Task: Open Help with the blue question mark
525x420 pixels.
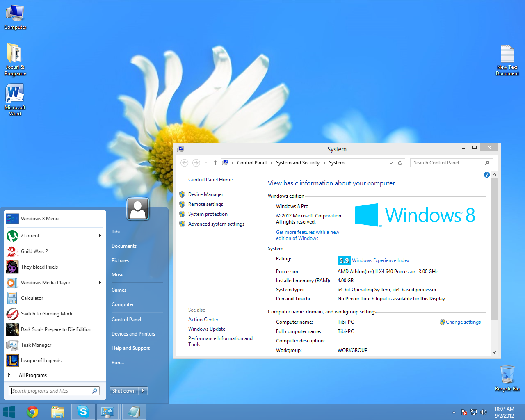Action: tap(487, 175)
